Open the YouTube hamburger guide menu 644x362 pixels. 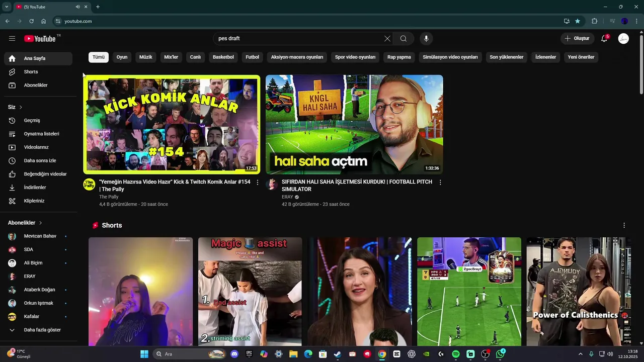[x=12, y=39]
